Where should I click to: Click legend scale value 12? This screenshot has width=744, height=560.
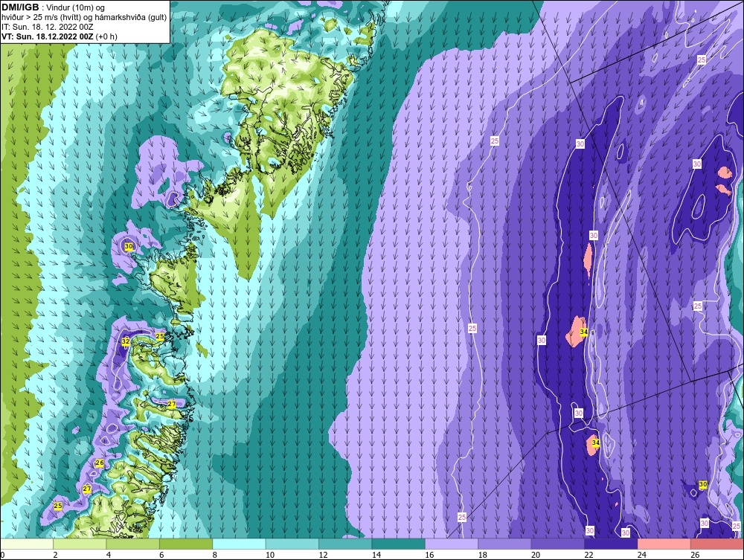pyautogui.click(x=323, y=555)
